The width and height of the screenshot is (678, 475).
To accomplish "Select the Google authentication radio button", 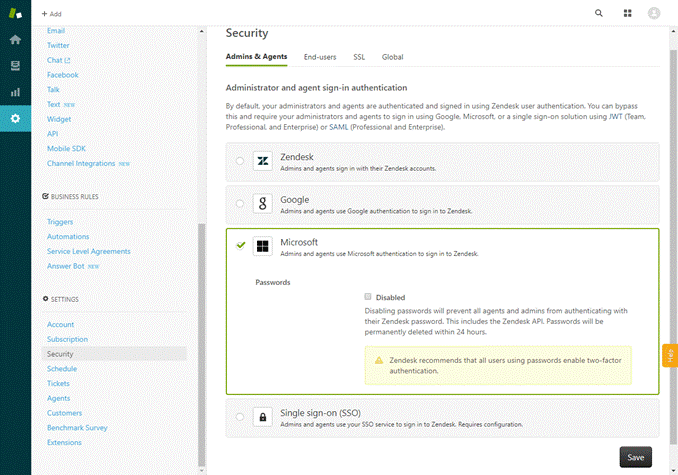I will point(240,203).
